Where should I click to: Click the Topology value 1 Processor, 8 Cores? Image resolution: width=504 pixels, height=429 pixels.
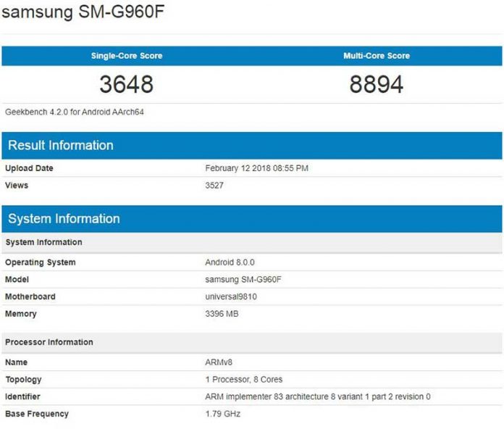coord(243,379)
